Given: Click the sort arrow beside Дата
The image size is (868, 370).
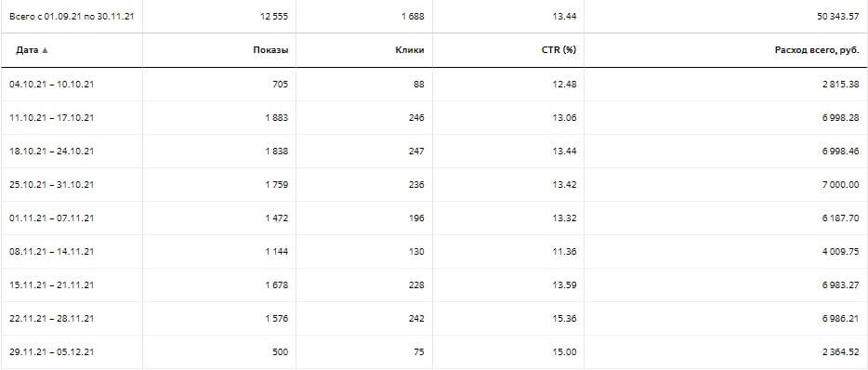Looking at the screenshot, I should [45, 50].
